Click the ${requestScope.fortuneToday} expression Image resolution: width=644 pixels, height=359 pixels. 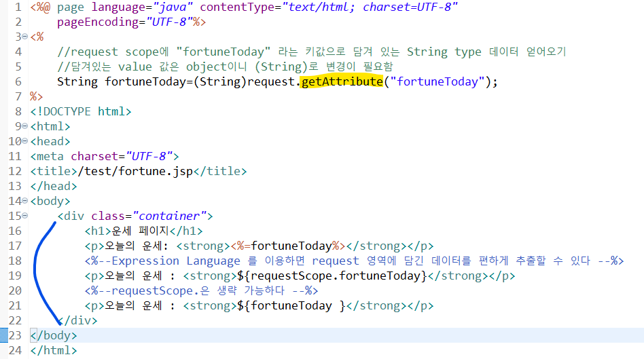(x=332, y=276)
